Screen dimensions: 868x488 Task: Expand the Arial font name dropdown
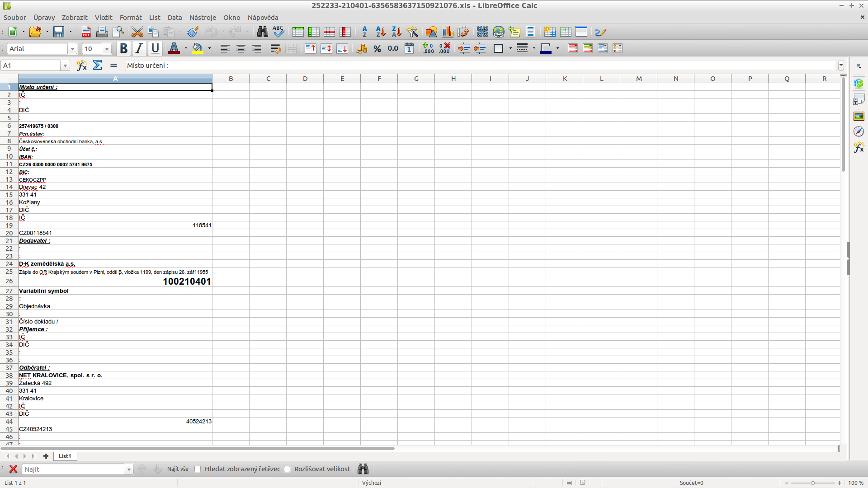72,49
